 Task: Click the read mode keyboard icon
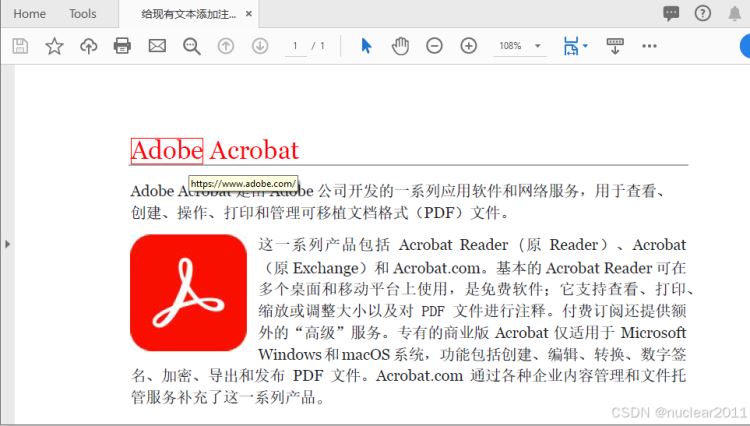tap(615, 46)
